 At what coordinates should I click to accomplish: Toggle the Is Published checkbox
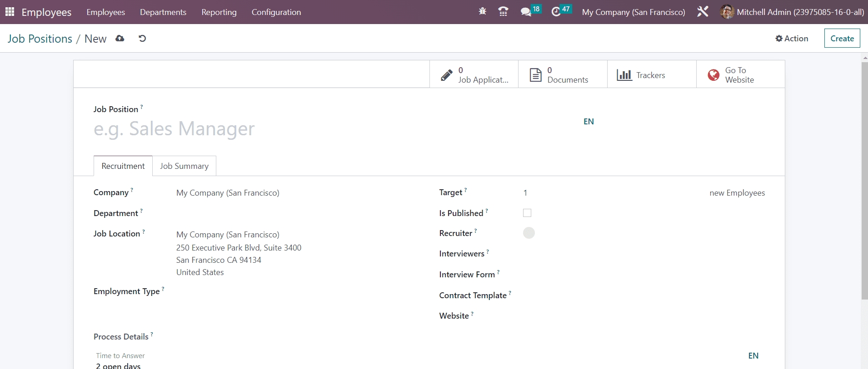point(527,213)
